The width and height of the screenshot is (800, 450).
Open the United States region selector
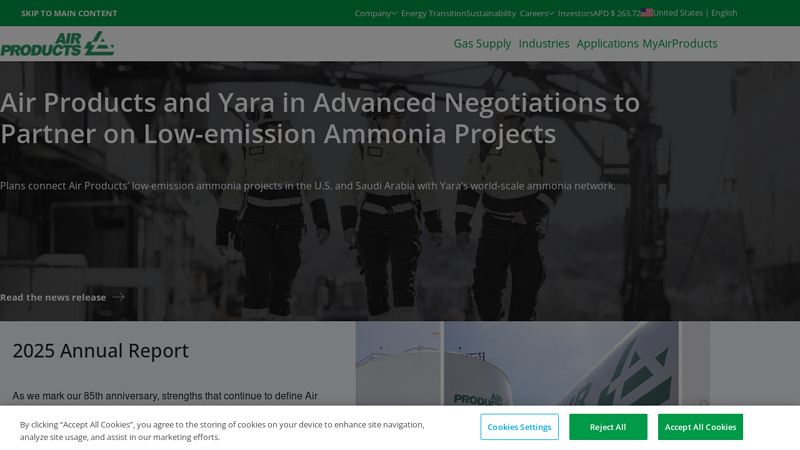click(678, 13)
